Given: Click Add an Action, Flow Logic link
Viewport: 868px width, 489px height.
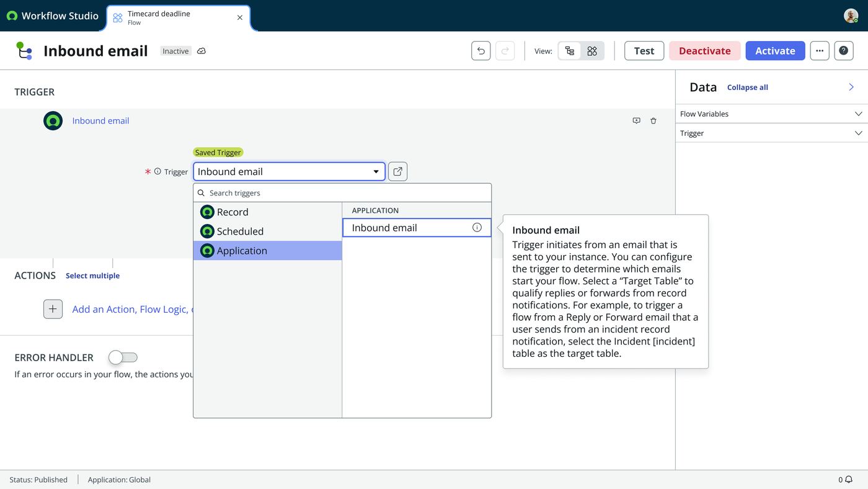Looking at the screenshot, I should pyautogui.click(x=133, y=309).
